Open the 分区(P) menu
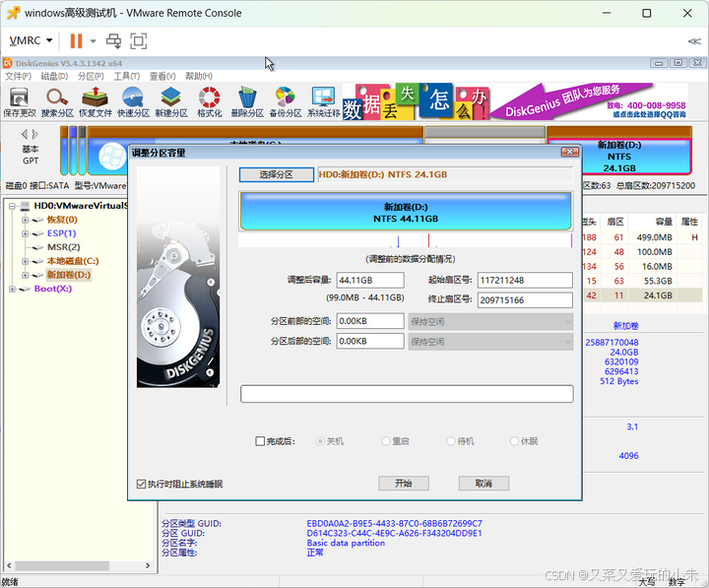The width and height of the screenshot is (709, 588). 91,76
